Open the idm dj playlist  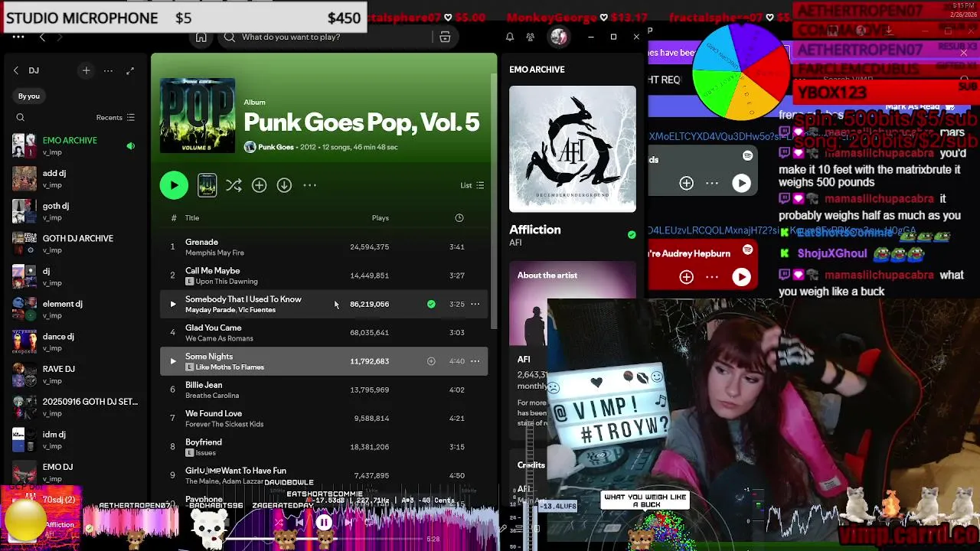[x=75, y=440]
